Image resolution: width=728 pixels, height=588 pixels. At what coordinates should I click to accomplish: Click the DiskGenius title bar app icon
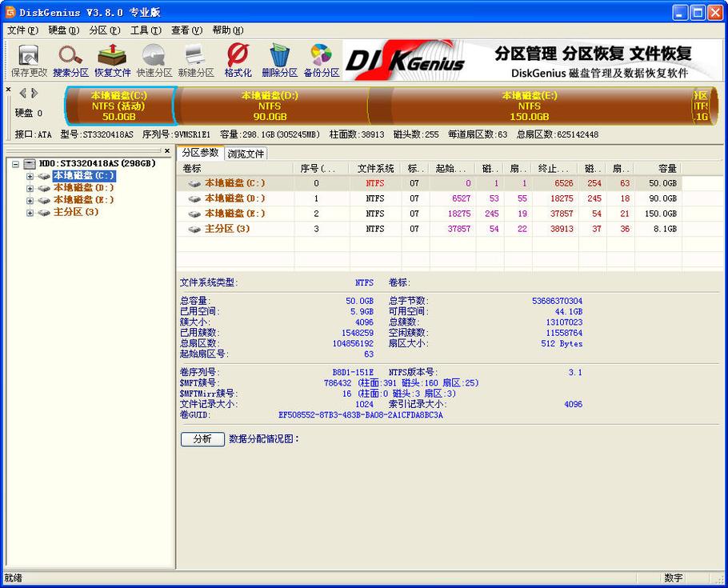(x=10, y=12)
